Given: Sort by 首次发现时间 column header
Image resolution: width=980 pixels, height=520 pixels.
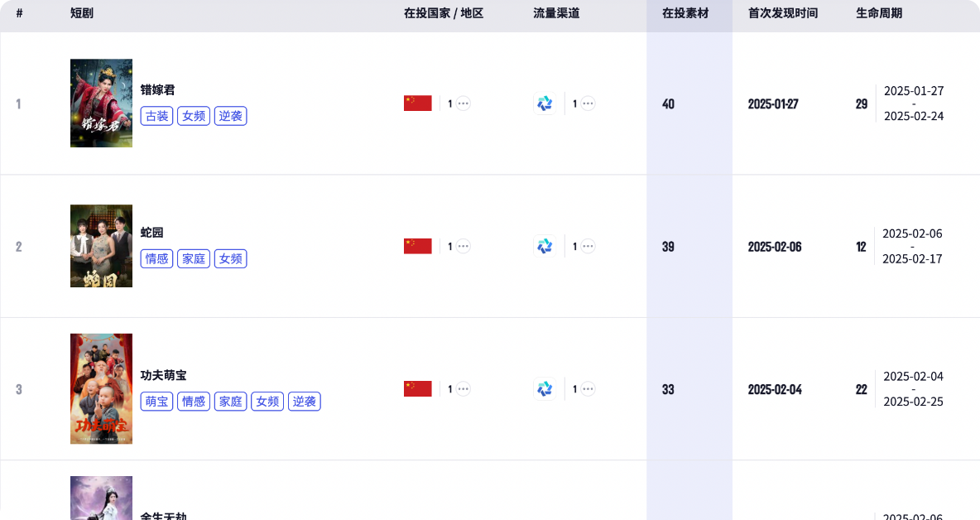Looking at the screenshot, I should tap(783, 13).
